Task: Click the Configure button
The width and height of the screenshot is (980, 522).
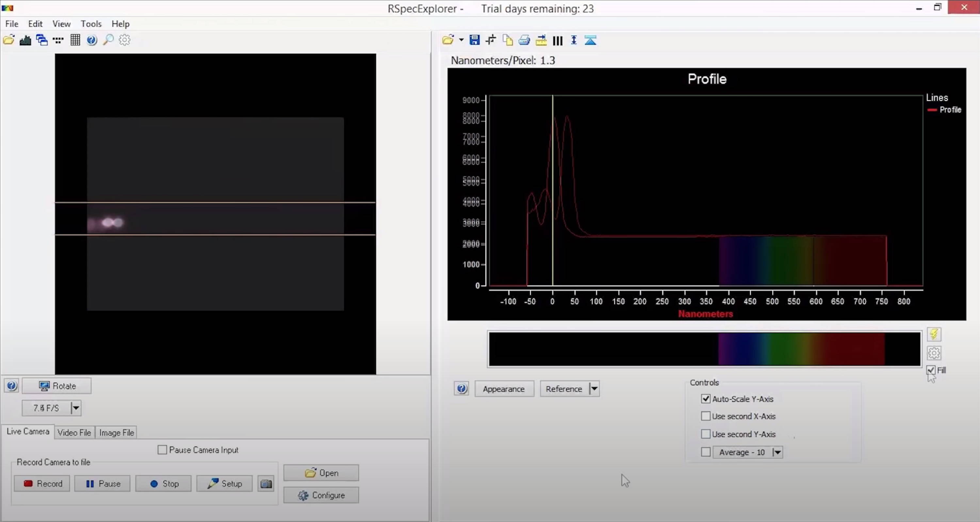Action: click(x=321, y=495)
